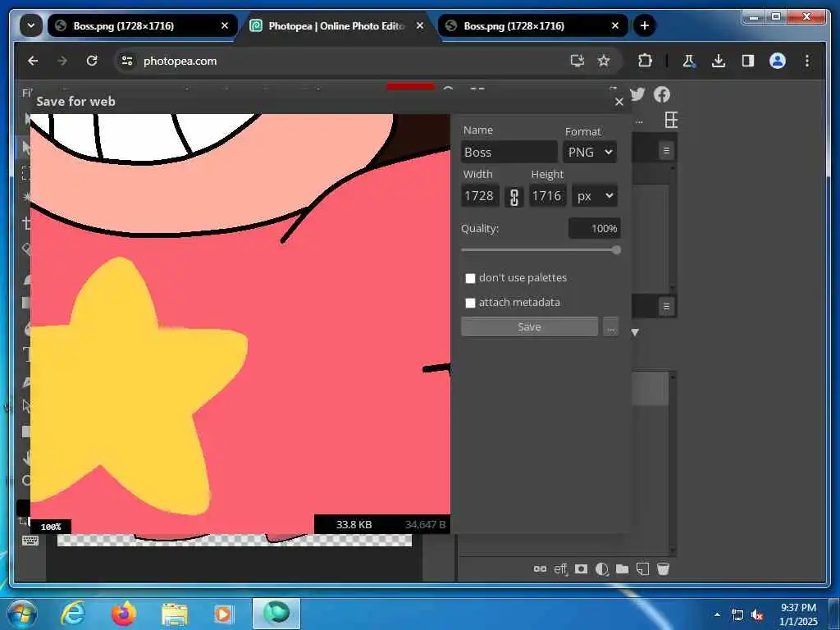This screenshot has width=840, height=630.
Task: Delete layer with trash icon
Action: click(x=663, y=569)
